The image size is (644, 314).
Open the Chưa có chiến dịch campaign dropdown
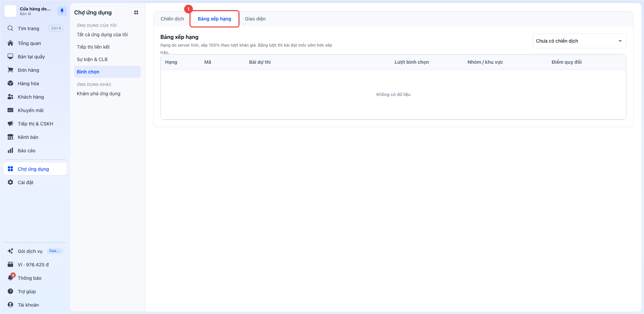tap(579, 41)
